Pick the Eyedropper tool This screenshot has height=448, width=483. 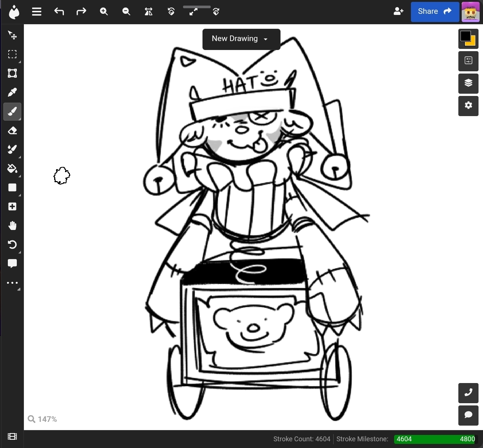(x=12, y=92)
